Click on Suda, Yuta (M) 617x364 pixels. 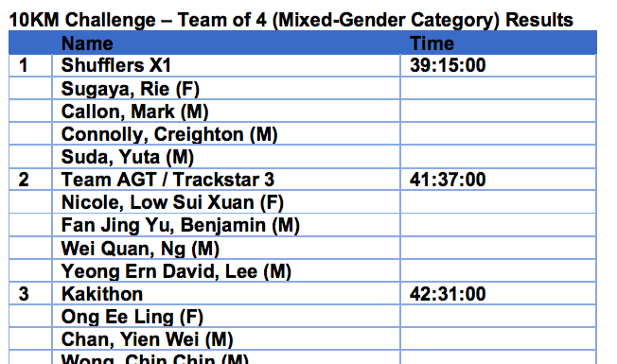pyautogui.click(x=128, y=157)
